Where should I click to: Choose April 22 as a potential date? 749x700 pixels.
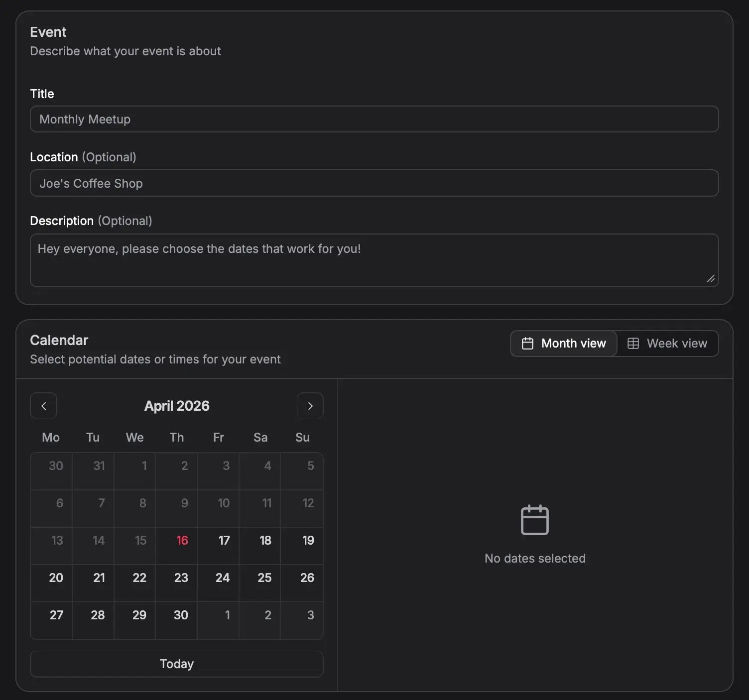135,583
